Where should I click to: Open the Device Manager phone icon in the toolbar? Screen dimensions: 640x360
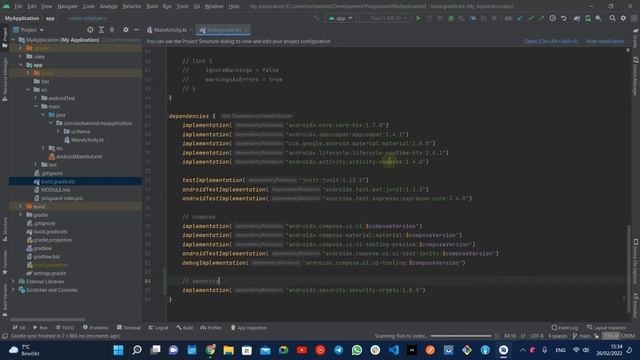coord(588,18)
